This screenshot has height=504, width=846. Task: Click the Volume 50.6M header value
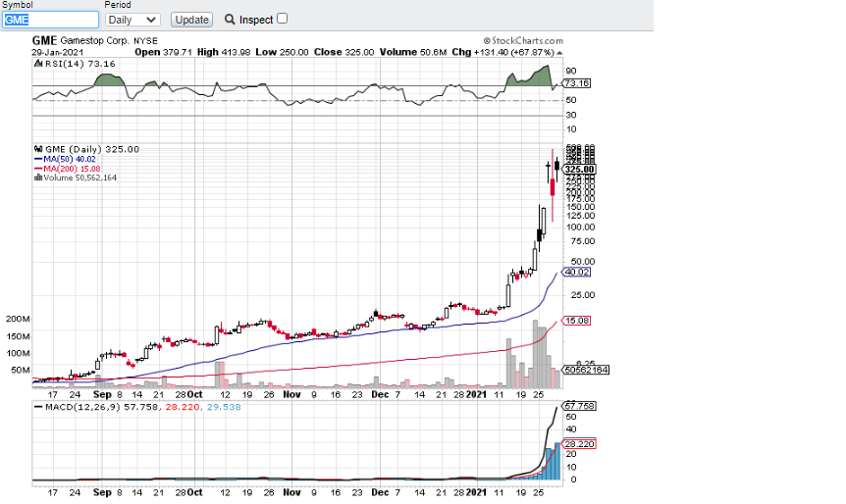(x=413, y=52)
